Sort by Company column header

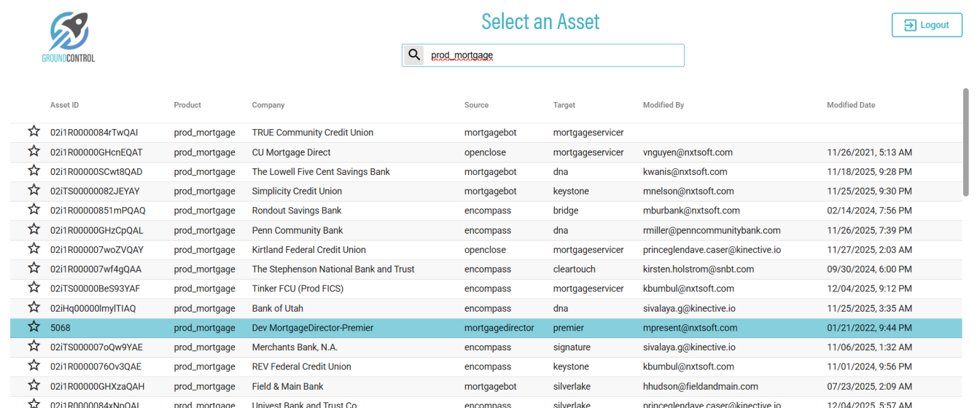pos(268,105)
